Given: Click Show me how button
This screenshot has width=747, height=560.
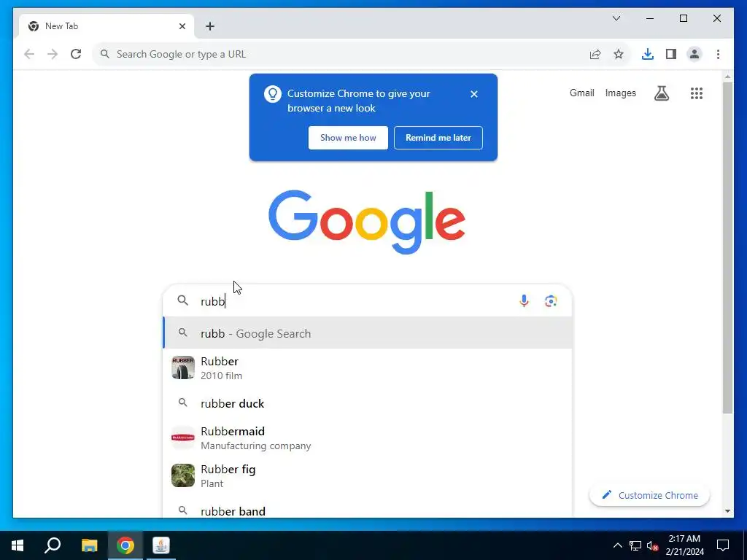Looking at the screenshot, I should pos(348,138).
